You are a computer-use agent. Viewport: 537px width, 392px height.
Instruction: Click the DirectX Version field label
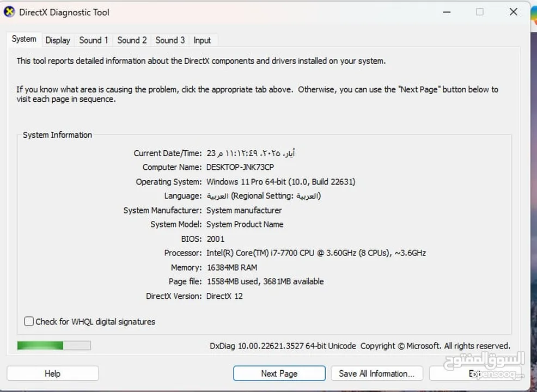(x=174, y=296)
